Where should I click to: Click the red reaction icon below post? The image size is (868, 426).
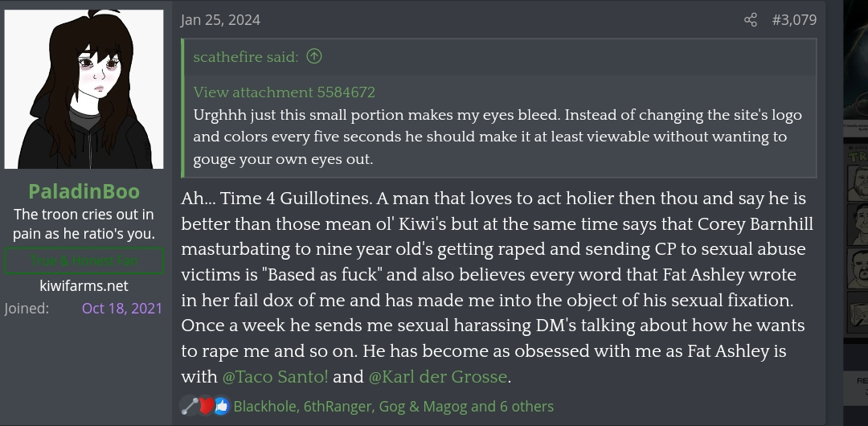[x=206, y=407]
